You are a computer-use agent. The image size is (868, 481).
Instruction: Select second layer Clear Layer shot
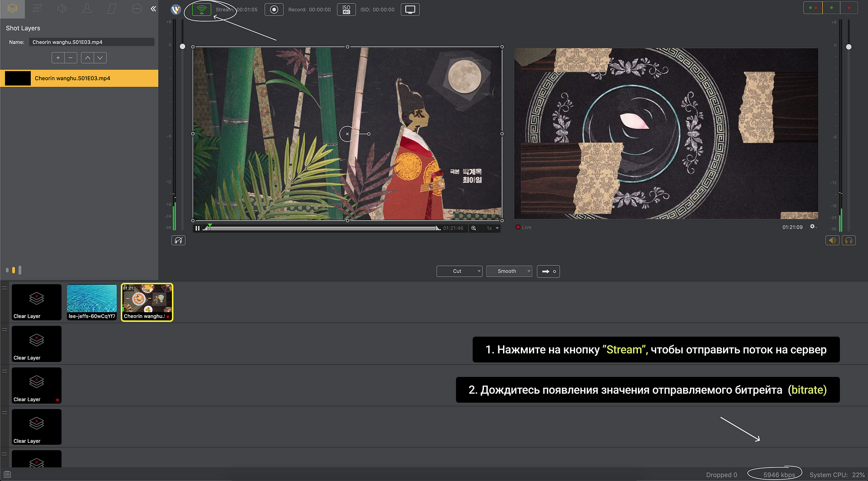[x=36, y=344]
